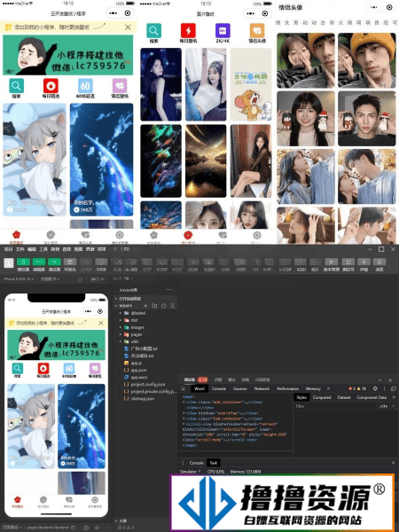Switch to the Network debugger tab
The width and height of the screenshot is (399, 532).
tap(262, 388)
